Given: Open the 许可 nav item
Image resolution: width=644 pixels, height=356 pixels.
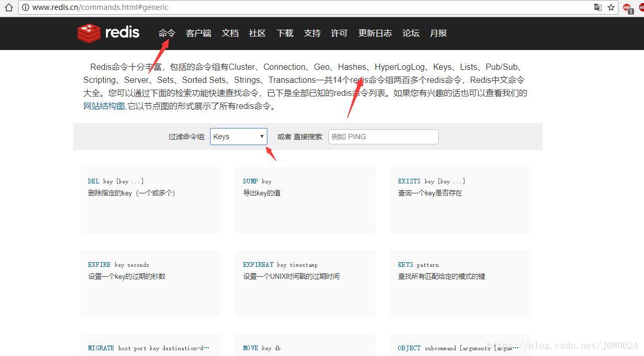Looking at the screenshot, I should pos(339,33).
